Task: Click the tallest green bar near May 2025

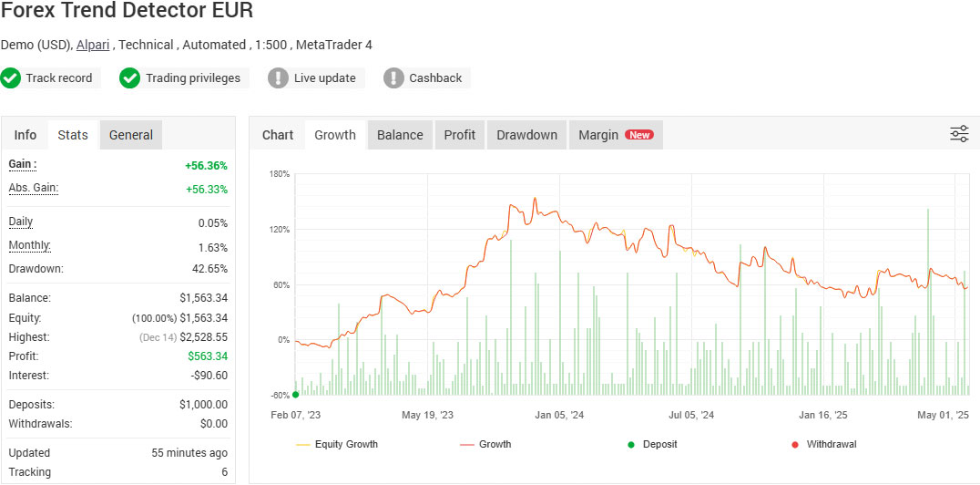Action: 928,301
